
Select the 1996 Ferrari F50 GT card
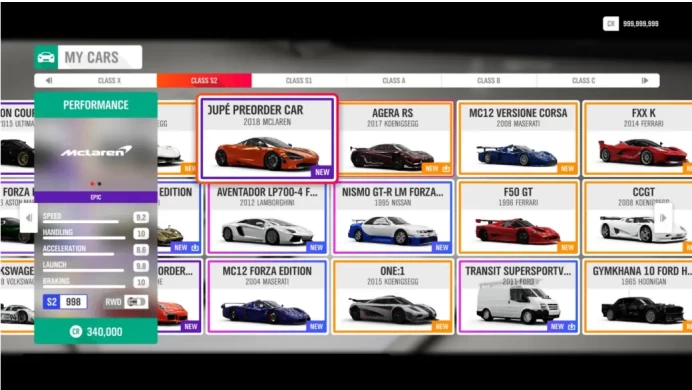pos(518,218)
